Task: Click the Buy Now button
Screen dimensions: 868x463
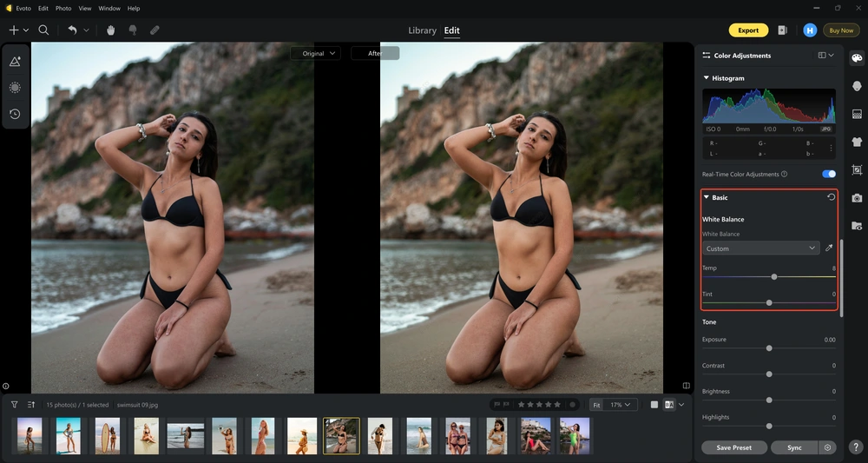Action: pos(841,30)
